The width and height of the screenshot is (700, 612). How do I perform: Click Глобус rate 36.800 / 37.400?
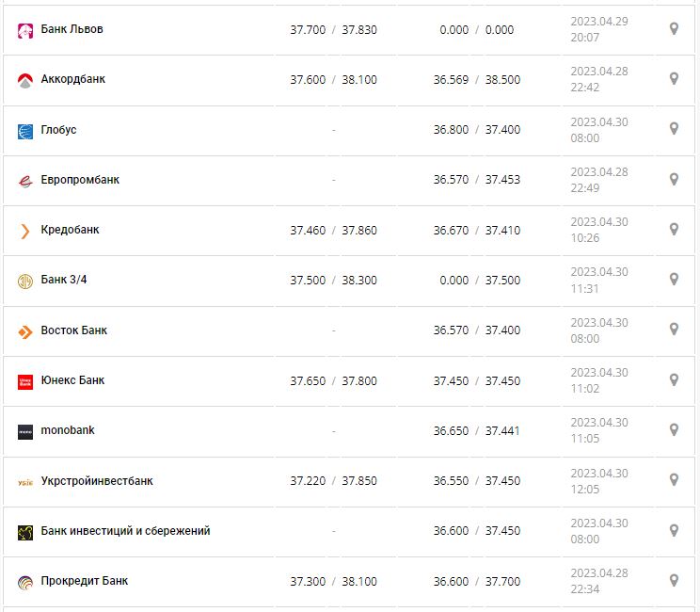click(476, 130)
